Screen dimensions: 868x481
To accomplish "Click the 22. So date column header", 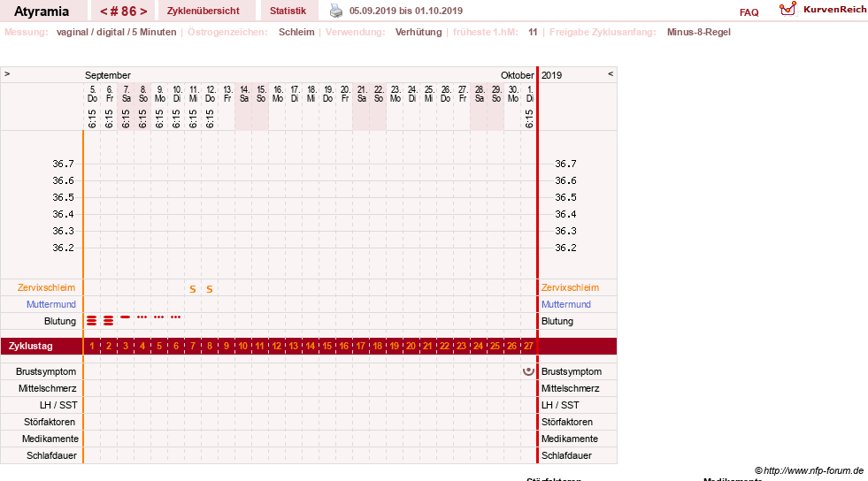I will pyautogui.click(x=379, y=94).
